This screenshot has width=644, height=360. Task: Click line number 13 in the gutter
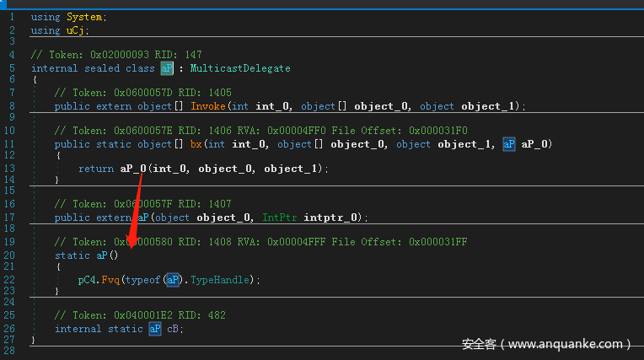(10, 169)
